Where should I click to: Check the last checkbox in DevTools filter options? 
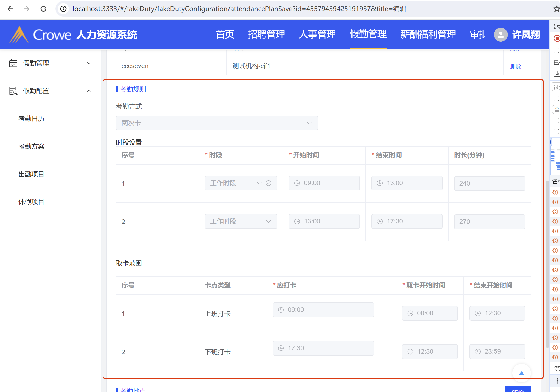click(x=556, y=132)
